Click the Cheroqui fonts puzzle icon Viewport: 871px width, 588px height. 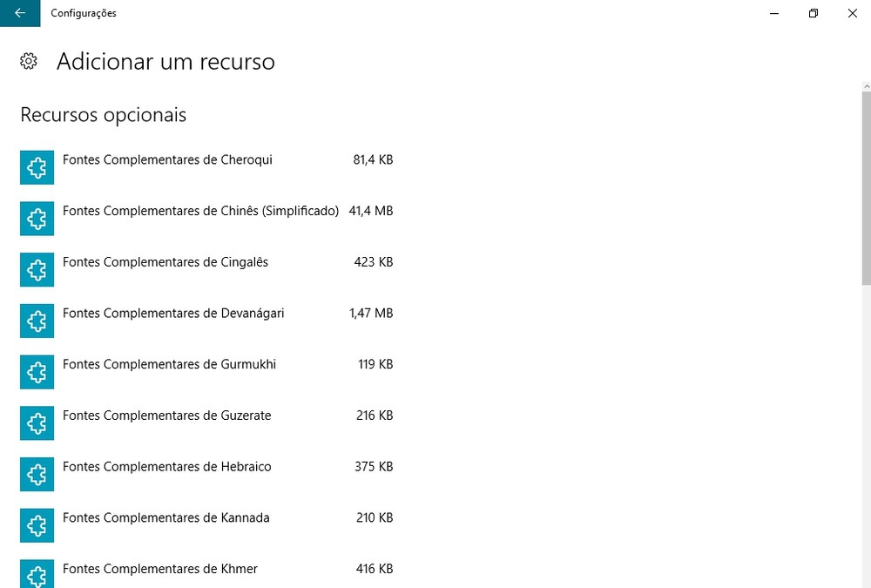coord(37,167)
